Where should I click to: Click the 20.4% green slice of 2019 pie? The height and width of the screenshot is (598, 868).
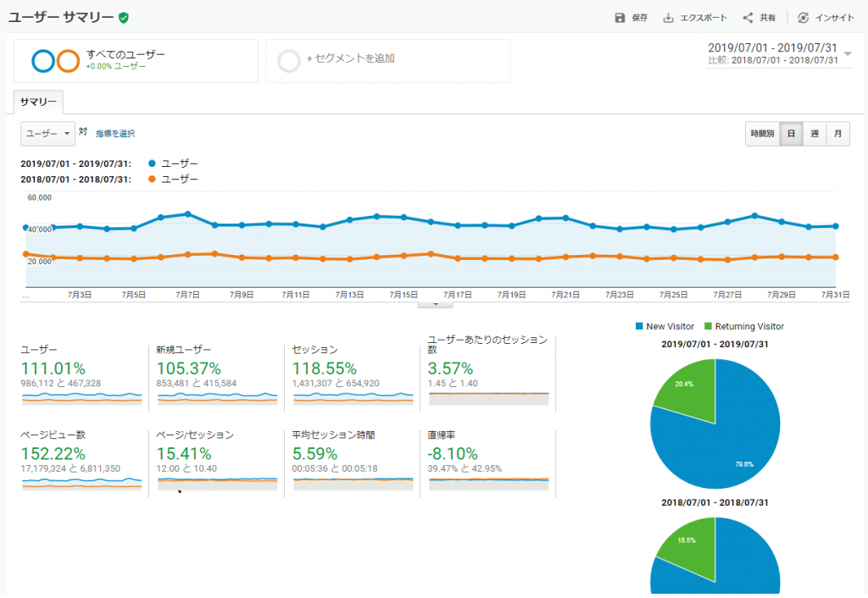[688, 390]
